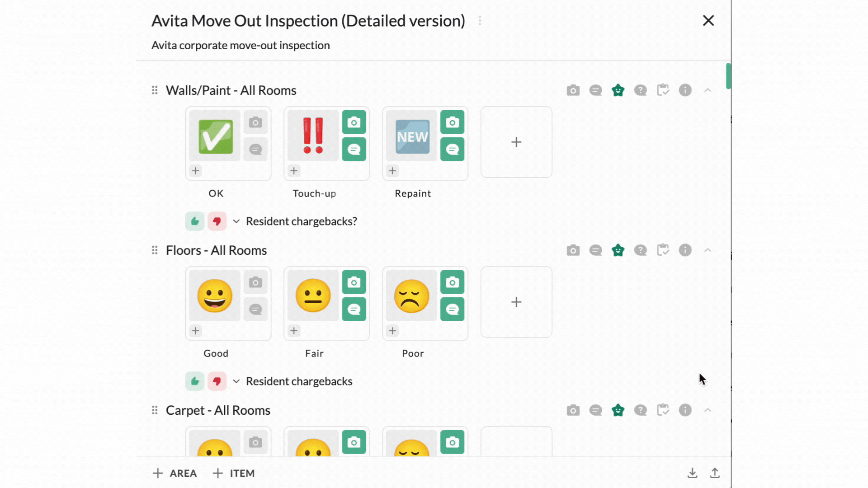Toggle star rating icon for Floors
Image resolution: width=868 pixels, height=488 pixels.
tap(618, 250)
